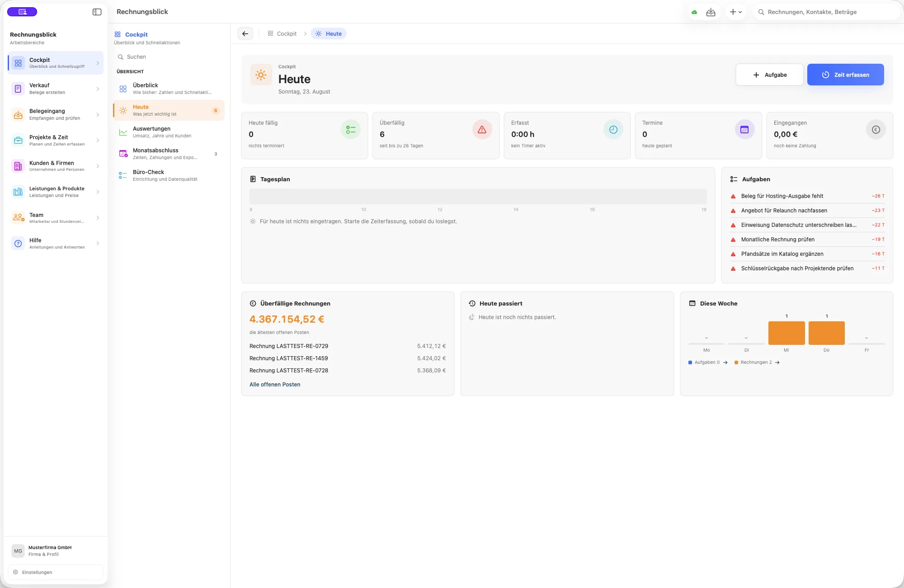Click the back arrow button
Screen dimensions: 904x588
(x=245, y=33)
